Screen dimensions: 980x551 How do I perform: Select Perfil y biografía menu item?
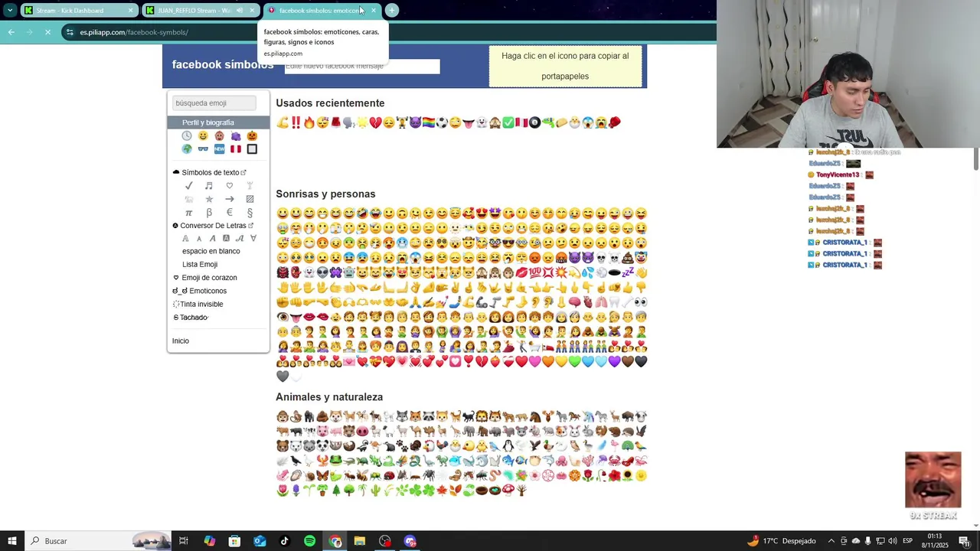tap(218, 122)
